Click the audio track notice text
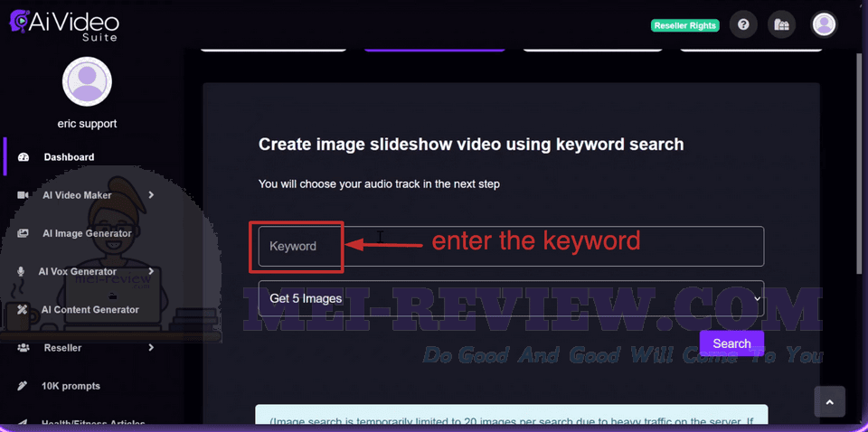The image size is (868, 432). tap(379, 183)
